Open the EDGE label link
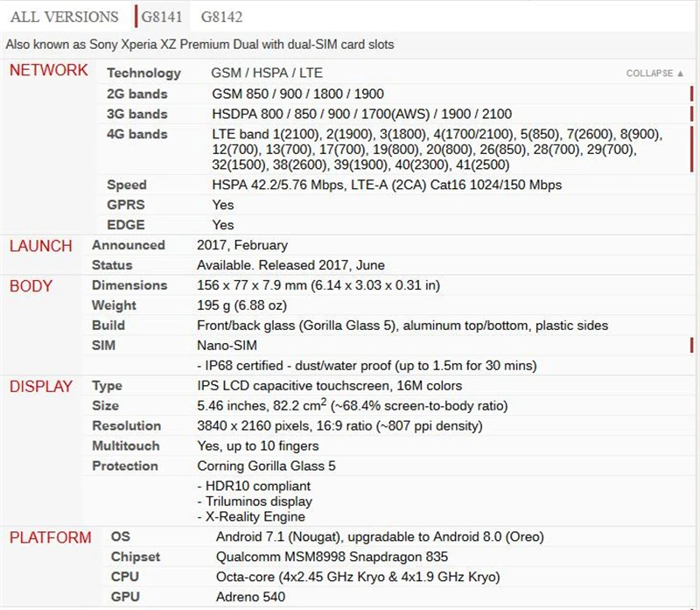The height and width of the screenshot is (610, 700). coord(126,225)
